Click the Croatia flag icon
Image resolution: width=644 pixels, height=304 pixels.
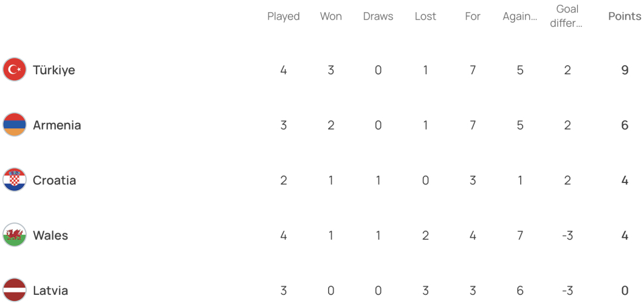click(x=15, y=180)
